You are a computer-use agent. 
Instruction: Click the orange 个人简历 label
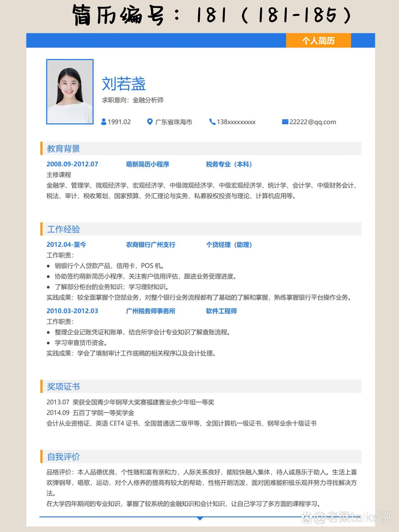pyautogui.click(x=318, y=40)
